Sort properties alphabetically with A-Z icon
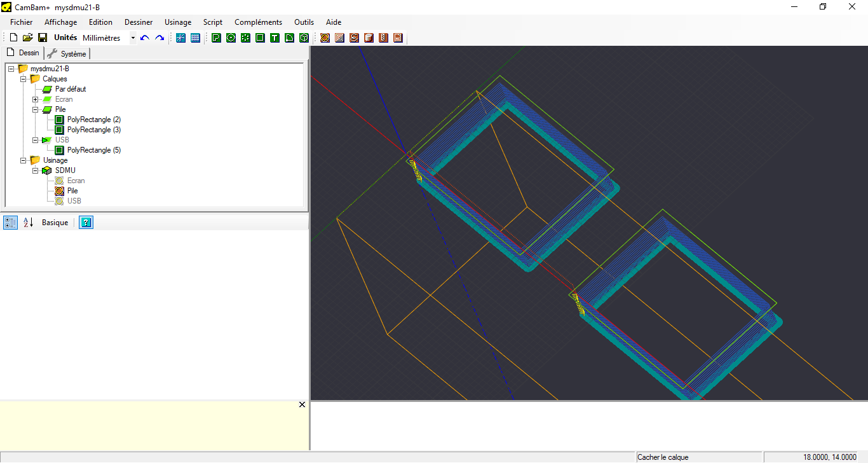The image size is (868, 463). click(28, 223)
